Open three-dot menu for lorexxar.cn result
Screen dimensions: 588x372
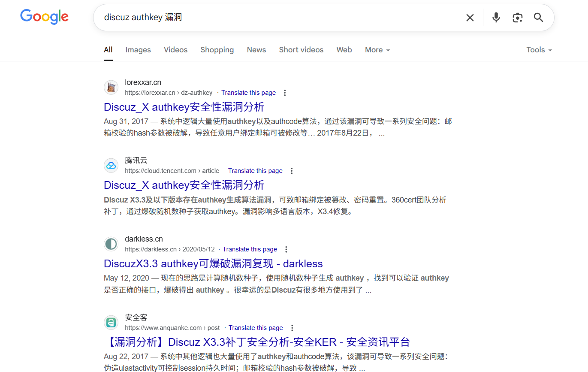285,93
